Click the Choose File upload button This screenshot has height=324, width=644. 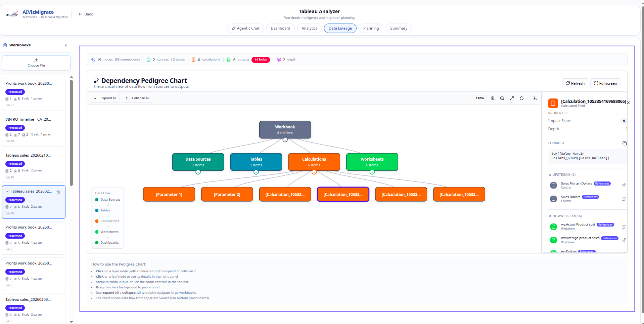[x=36, y=63]
